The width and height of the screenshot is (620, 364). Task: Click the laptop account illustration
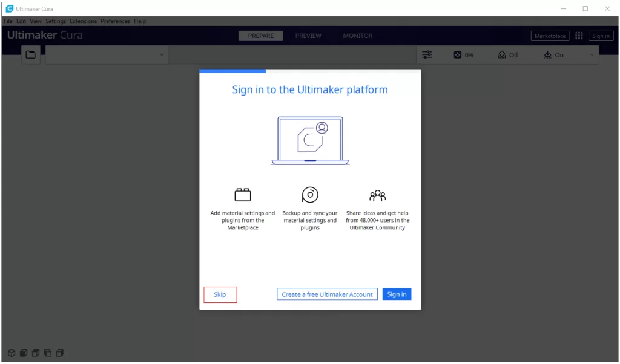311,140
